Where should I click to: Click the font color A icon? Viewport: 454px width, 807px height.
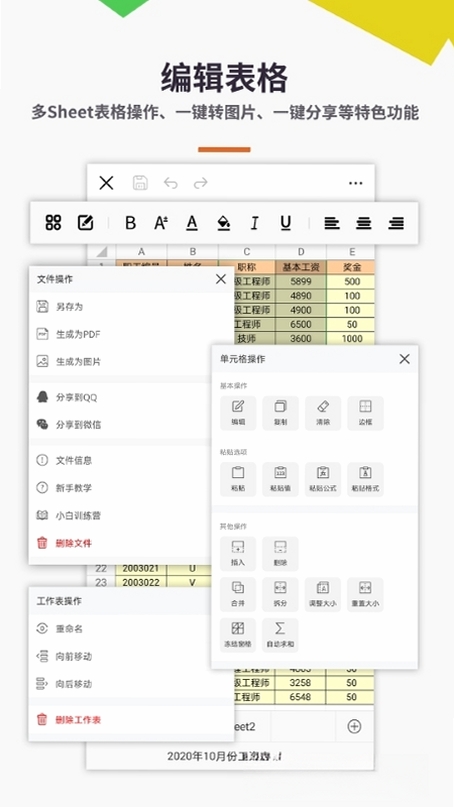pos(192,223)
